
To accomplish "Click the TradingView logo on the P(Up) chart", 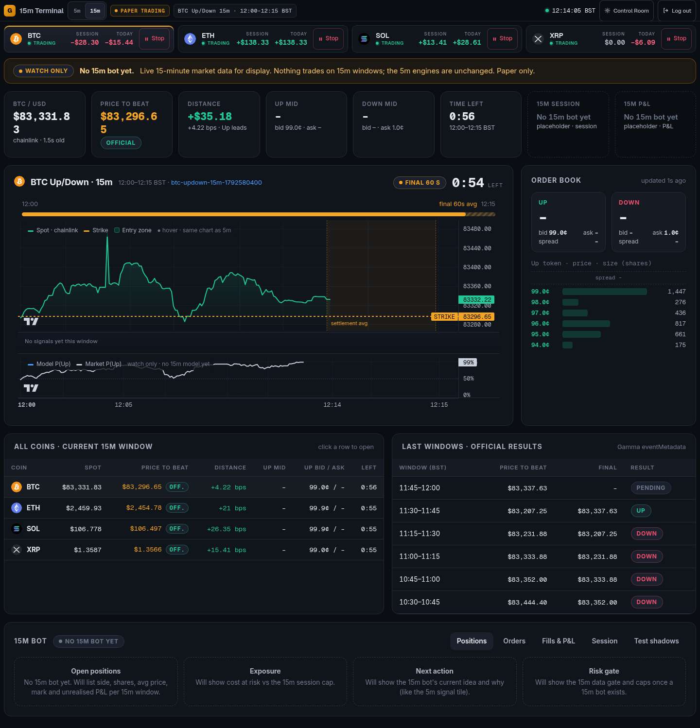I will (x=31, y=388).
